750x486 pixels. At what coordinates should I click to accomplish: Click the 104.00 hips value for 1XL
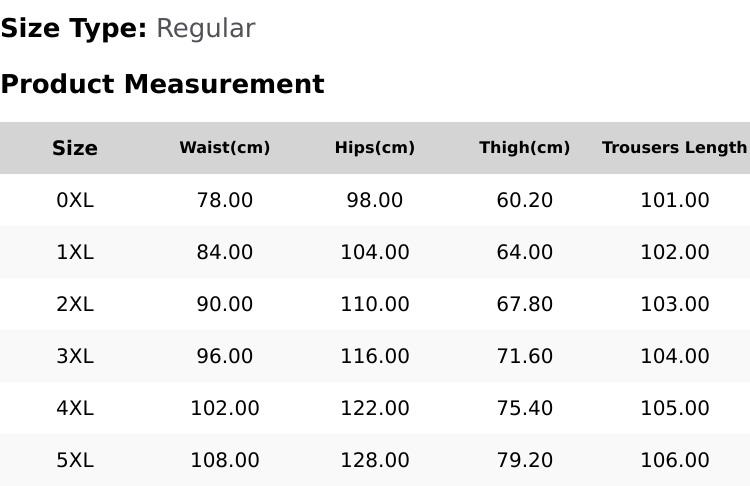point(375,252)
